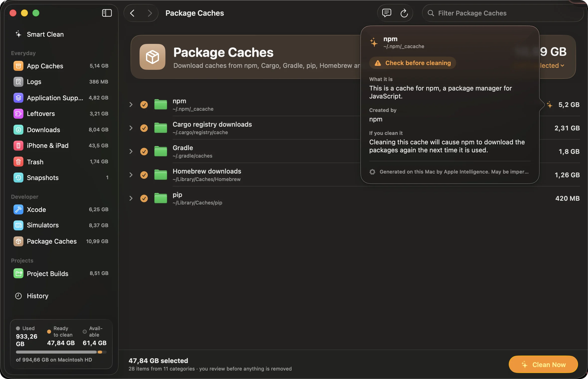The height and width of the screenshot is (379, 588).
Task: Click the npm AI sparkle icon
Action: pyautogui.click(x=549, y=105)
